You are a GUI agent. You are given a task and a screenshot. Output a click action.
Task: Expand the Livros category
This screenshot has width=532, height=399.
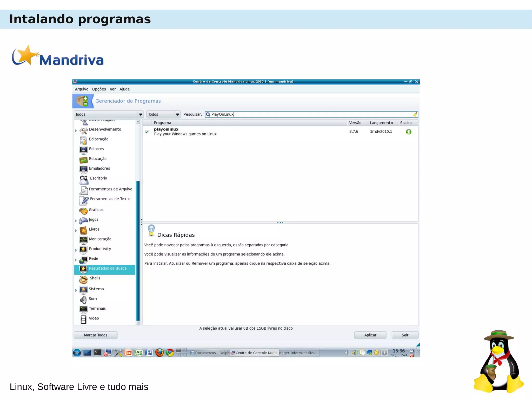76,231
